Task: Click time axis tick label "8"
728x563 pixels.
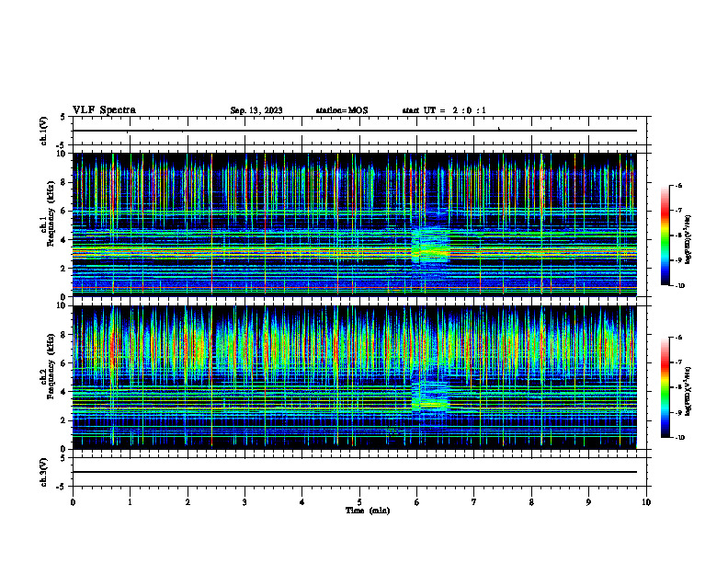Action: click(531, 502)
